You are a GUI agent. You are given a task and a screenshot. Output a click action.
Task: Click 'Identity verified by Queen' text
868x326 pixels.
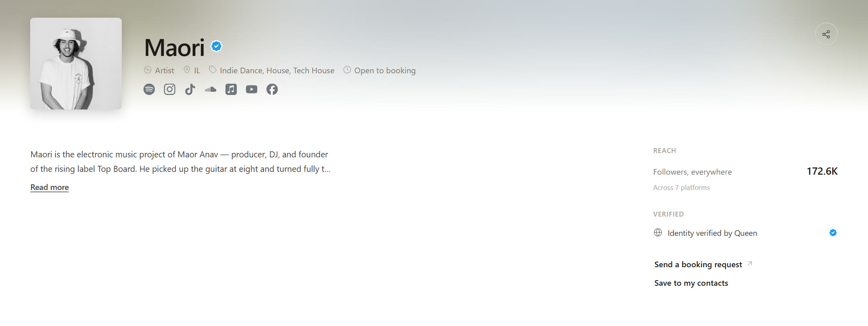pyautogui.click(x=712, y=233)
